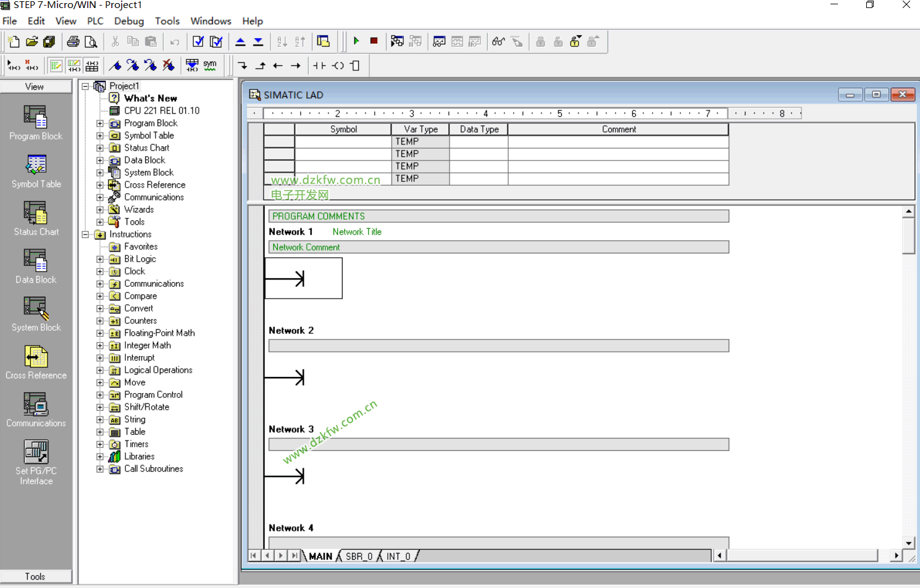This screenshot has height=588, width=920.
Task: Insert a coil from the toolbar
Action: 338,65
